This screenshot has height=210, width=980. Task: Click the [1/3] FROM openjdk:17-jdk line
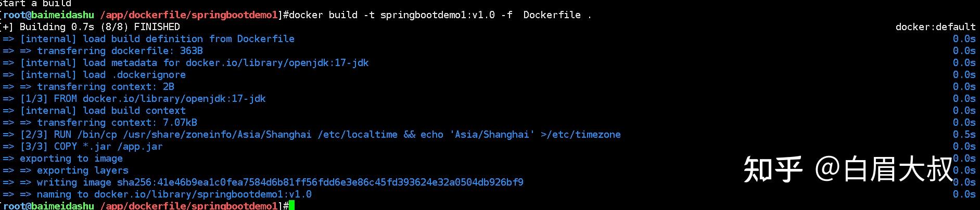pos(134,99)
